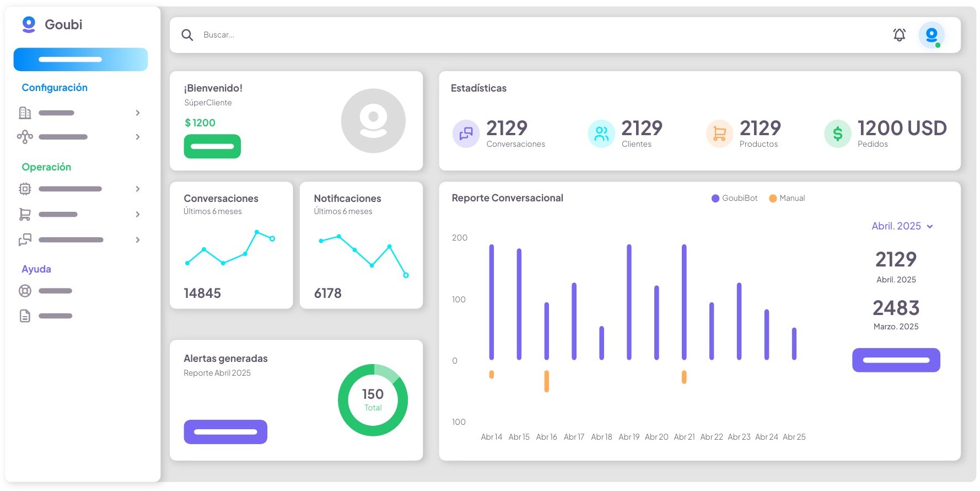Click the Ayuda section heading
The height and width of the screenshot is (491, 980).
[36, 269]
